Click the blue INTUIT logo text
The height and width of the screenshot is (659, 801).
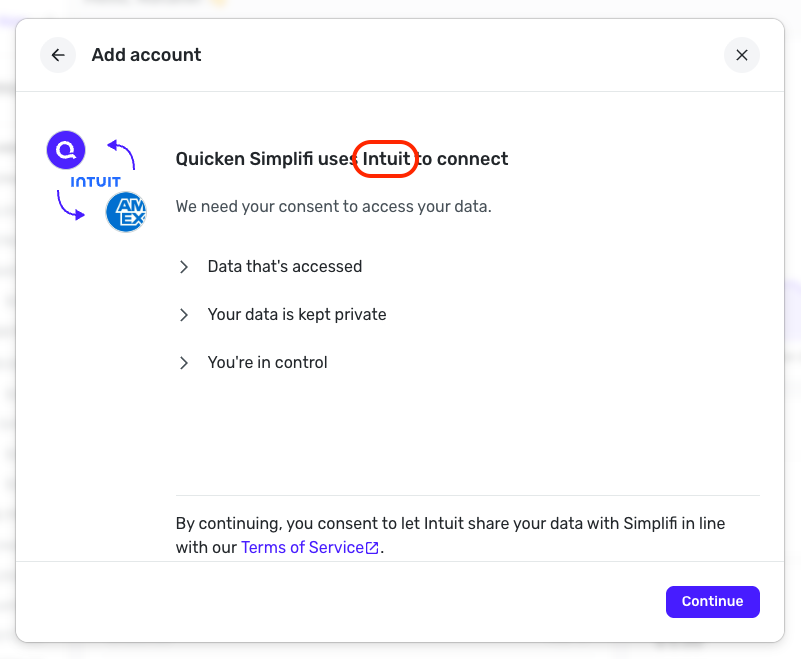pos(95,182)
